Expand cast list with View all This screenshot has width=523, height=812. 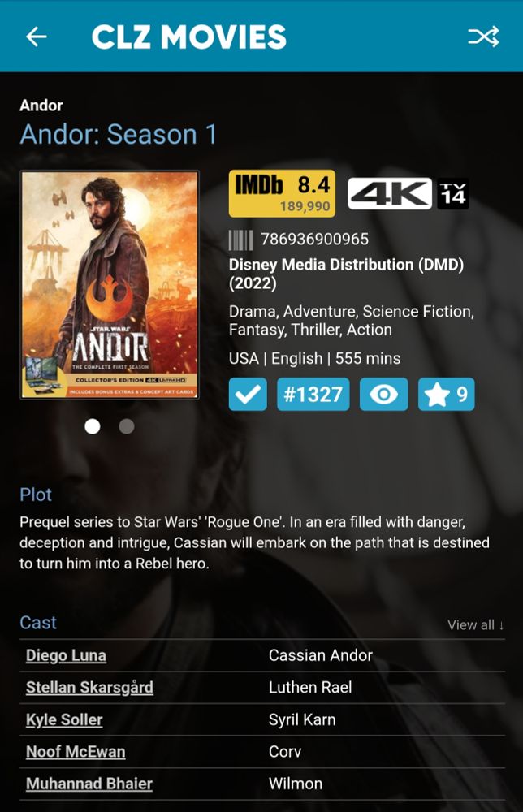click(x=475, y=625)
